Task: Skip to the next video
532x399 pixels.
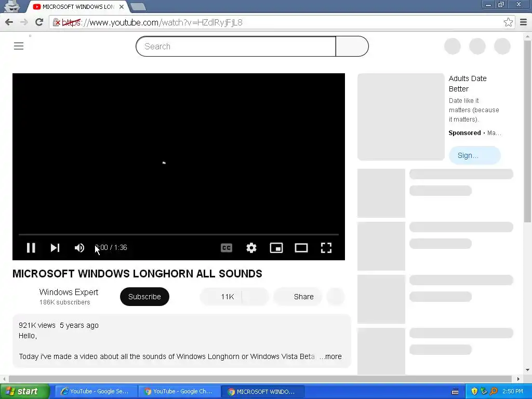Action: point(55,248)
